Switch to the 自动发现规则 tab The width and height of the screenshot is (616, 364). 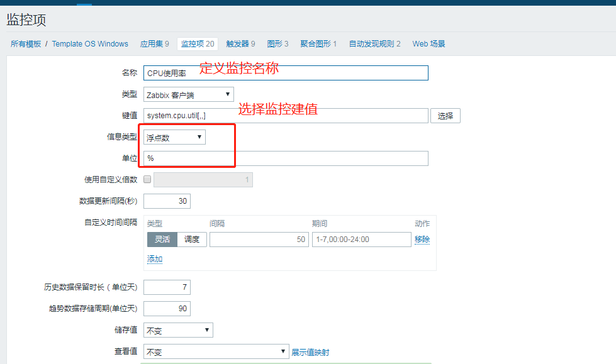[x=375, y=44]
